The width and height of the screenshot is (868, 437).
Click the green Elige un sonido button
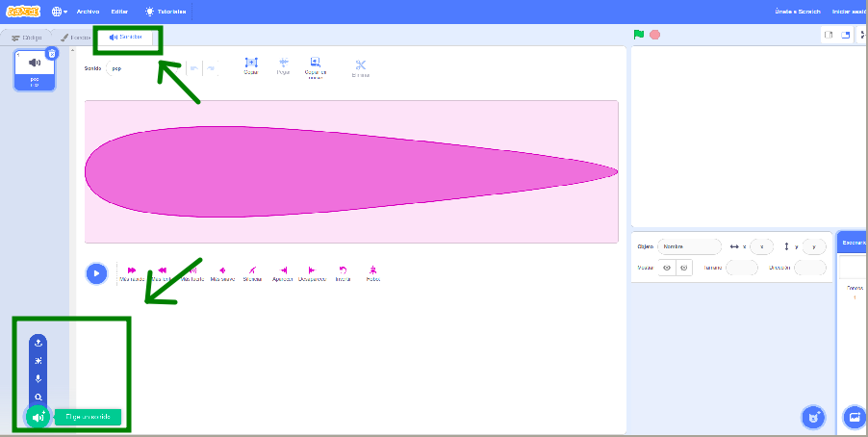[x=38, y=417]
